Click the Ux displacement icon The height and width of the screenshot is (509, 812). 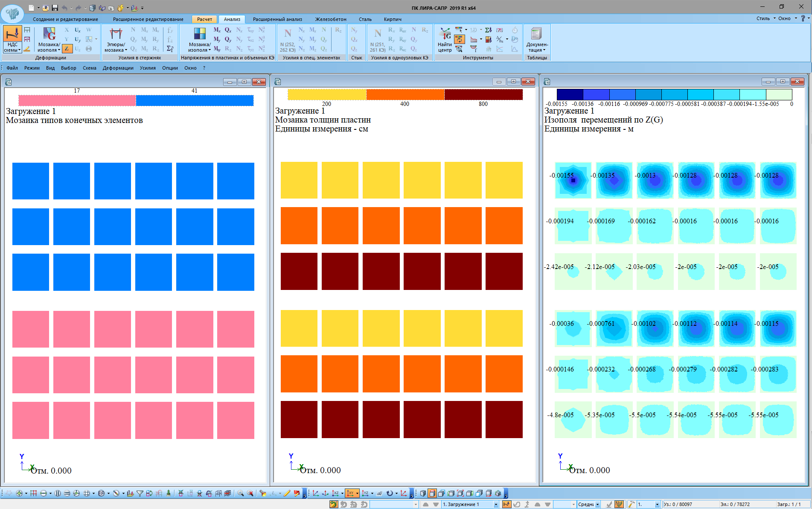(x=78, y=30)
